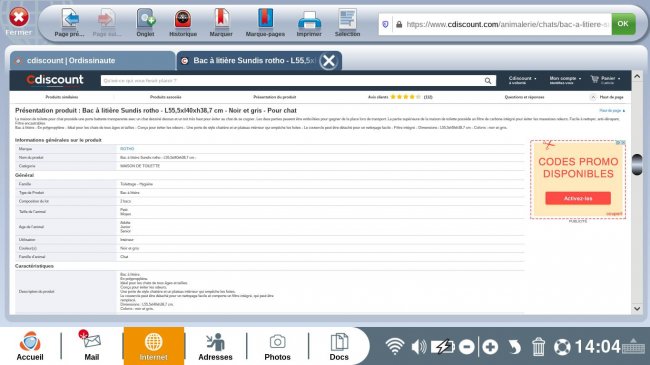Focus the Cdiscount search field

[x=292, y=80]
